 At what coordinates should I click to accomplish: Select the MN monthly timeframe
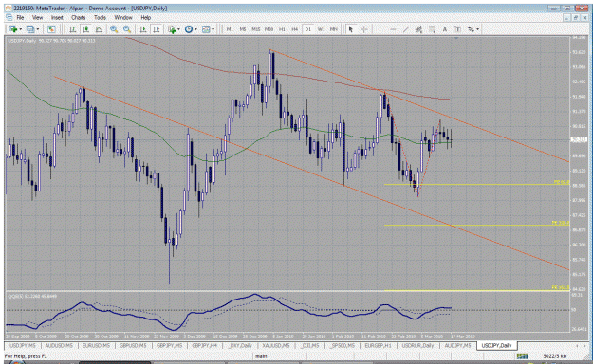(x=334, y=29)
